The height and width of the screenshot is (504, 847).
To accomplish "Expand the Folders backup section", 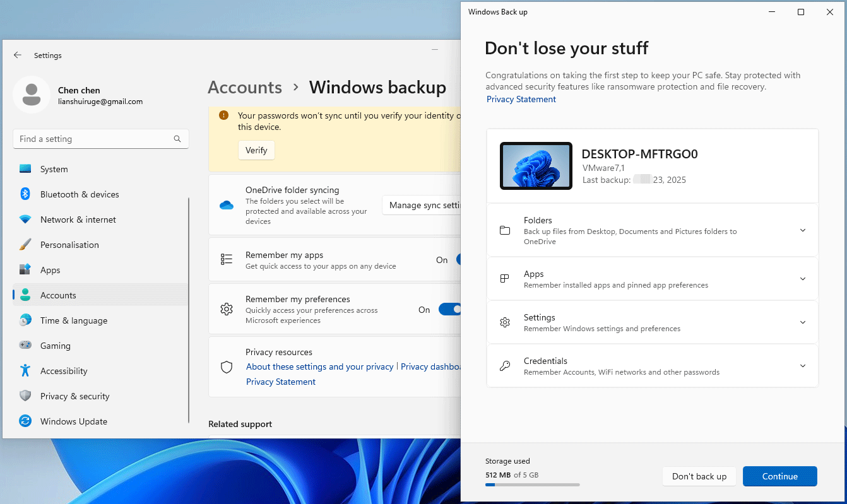I will 802,230.
